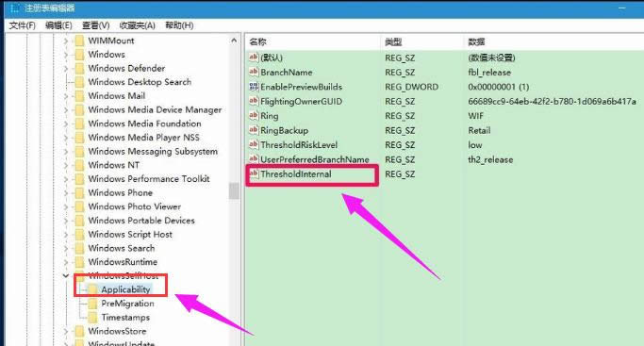644x346 pixels.
Task: Open the 帮助(H) menu
Action: point(179,25)
